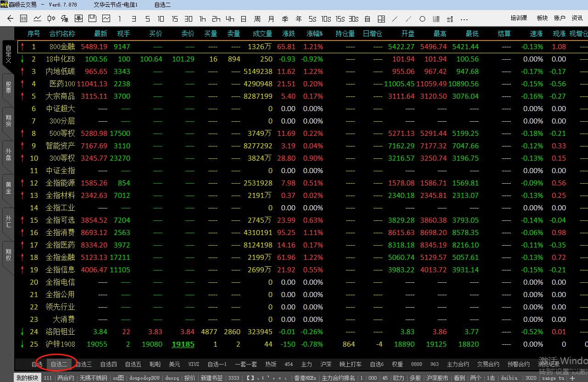Select the 4h period button
588x382 pixels.
click(230, 19)
